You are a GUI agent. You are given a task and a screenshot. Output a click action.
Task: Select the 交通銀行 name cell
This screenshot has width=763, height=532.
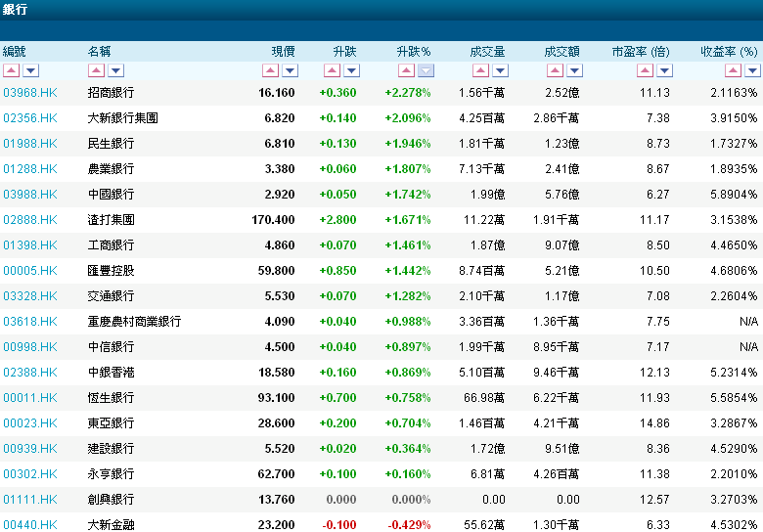[x=111, y=296]
